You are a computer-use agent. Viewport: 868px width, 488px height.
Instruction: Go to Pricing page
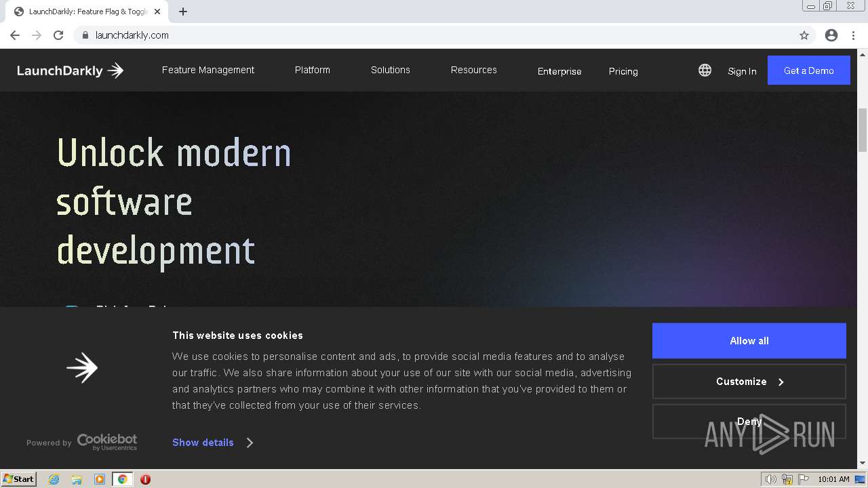(623, 71)
